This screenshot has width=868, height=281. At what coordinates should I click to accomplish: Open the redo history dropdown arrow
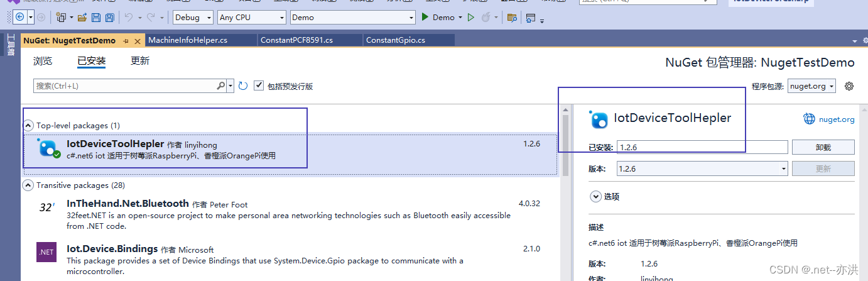[163, 18]
